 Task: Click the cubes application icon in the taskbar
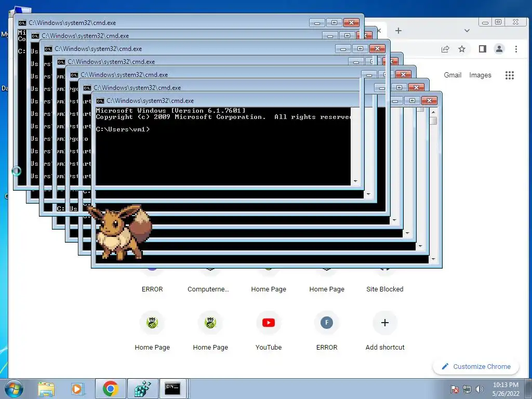(x=142, y=389)
